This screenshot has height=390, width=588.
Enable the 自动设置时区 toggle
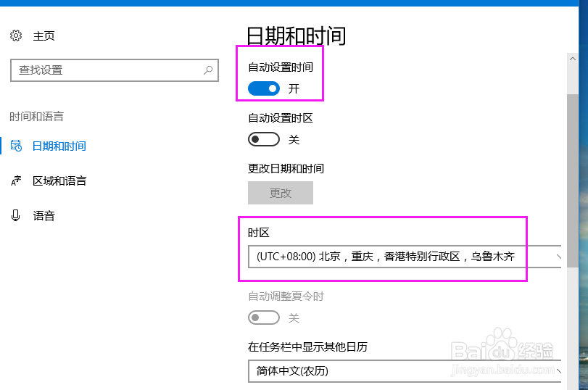click(264, 139)
